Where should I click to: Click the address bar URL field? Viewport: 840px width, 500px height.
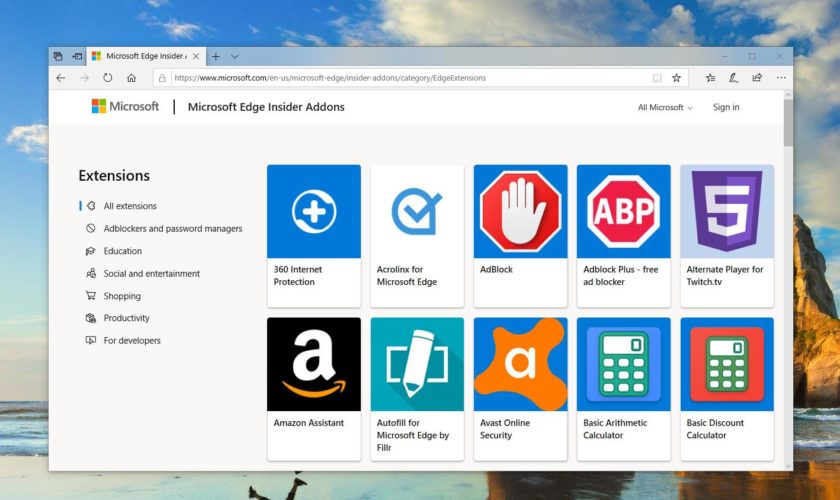(x=400, y=78)
